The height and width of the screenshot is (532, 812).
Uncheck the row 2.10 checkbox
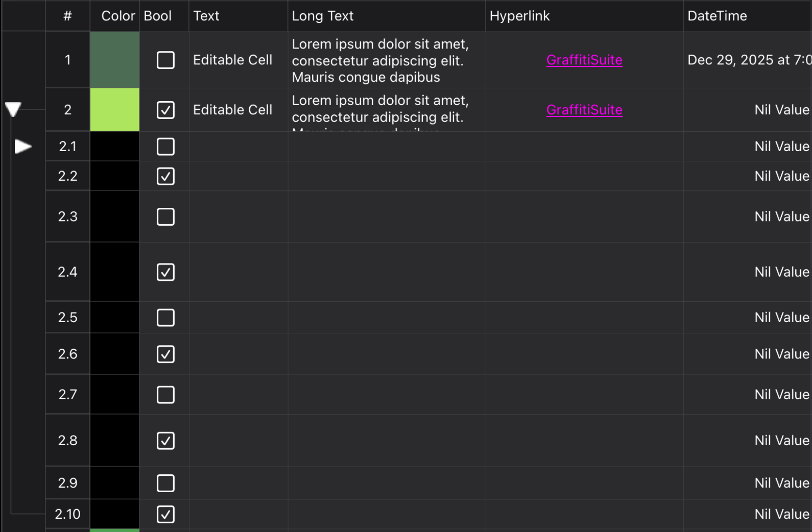[165, 514]
